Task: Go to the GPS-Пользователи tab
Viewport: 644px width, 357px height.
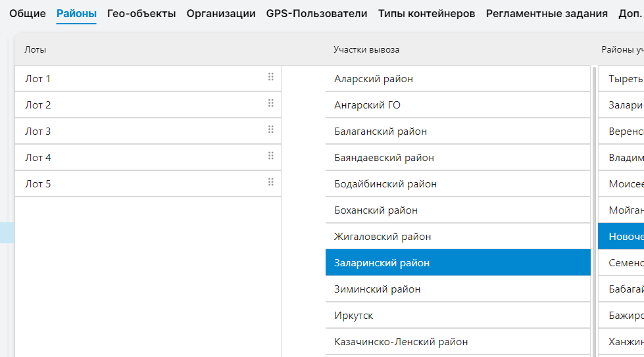Action: click(x=317, y=13)
